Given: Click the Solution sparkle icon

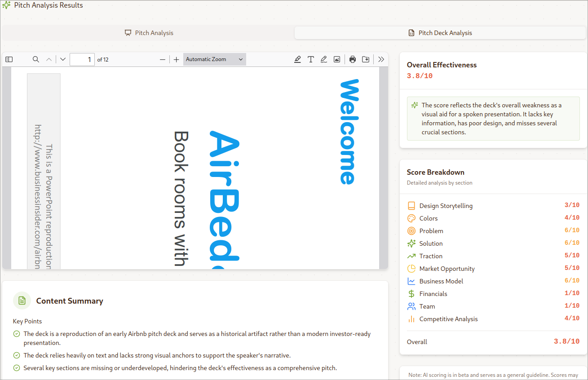Looking at the screenshot, I should 411,243.
